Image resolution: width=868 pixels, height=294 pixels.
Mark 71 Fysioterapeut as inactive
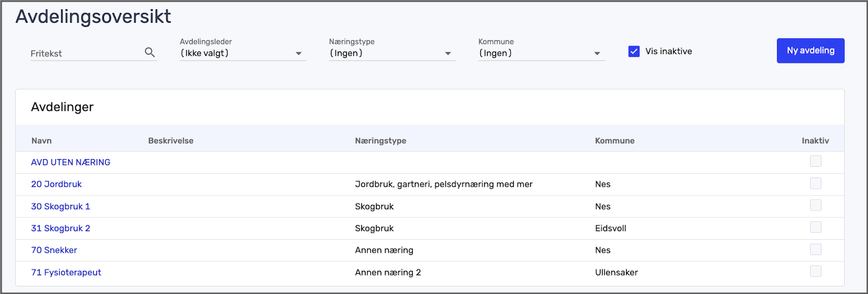pos(815,271)
